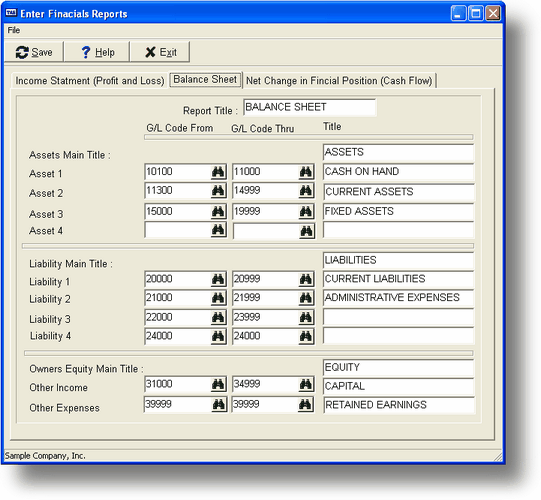Click the 23999 code thru field

[x=266, y=317]
